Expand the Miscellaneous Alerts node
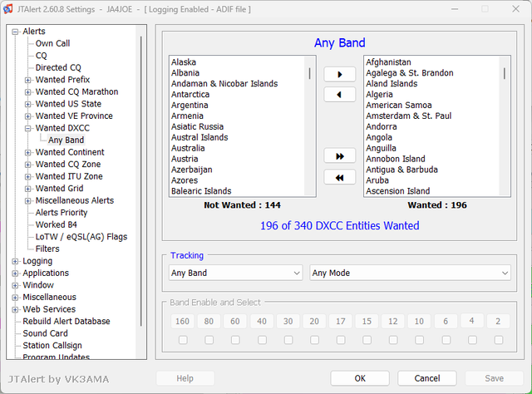The image size is (532, 394). tap(27, 201)
